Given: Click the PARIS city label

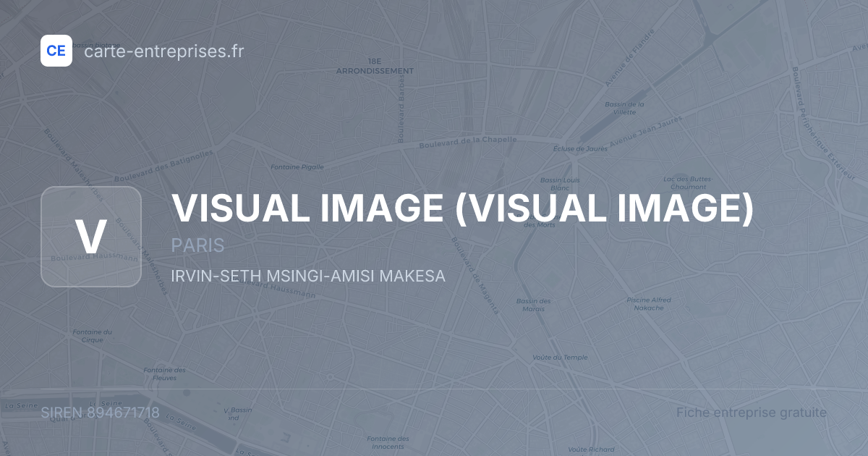Looking at the screenshot, I should click(x=197, y=246).
